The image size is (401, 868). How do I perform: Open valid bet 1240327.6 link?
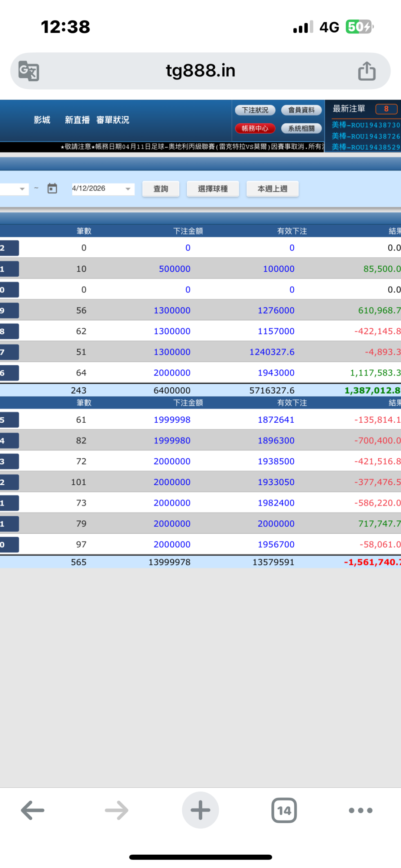272,352
